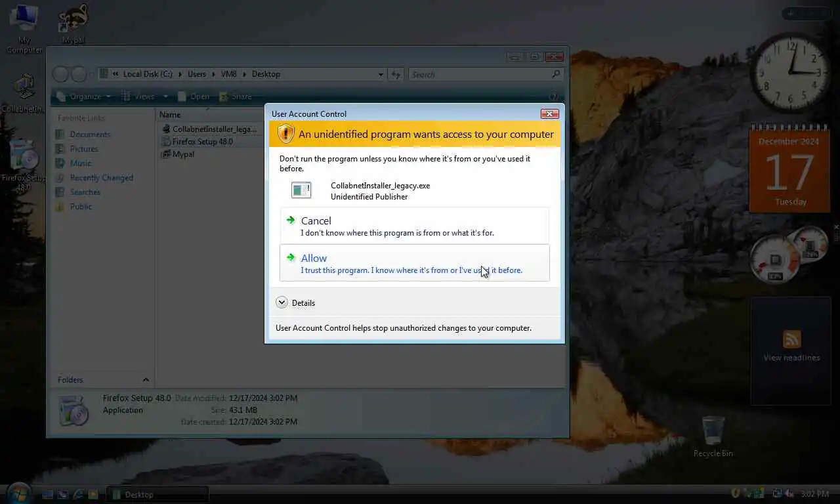Select the Mypal raccoon desktop icon
The width and height of the screenshot is (840, 504).
pos(73,24)
